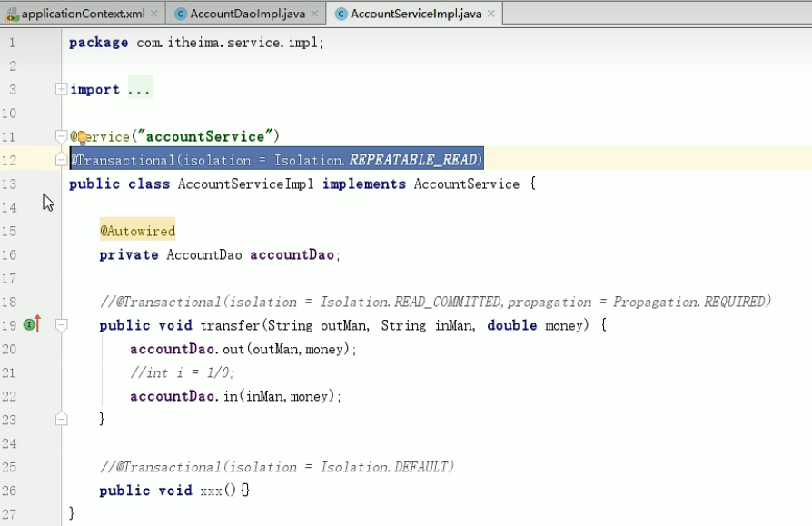Close the AccountDaoImpl.java tab
Screen dimensions: 812x526
314,14
